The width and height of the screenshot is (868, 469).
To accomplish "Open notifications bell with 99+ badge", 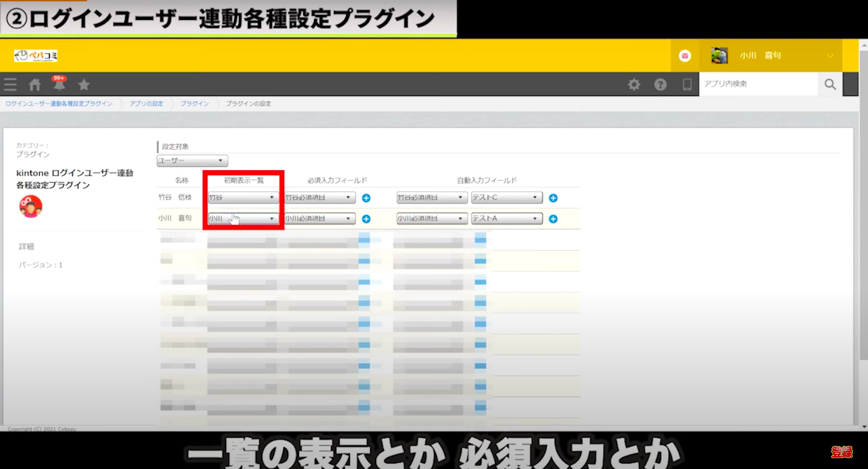I will [59, 84].
